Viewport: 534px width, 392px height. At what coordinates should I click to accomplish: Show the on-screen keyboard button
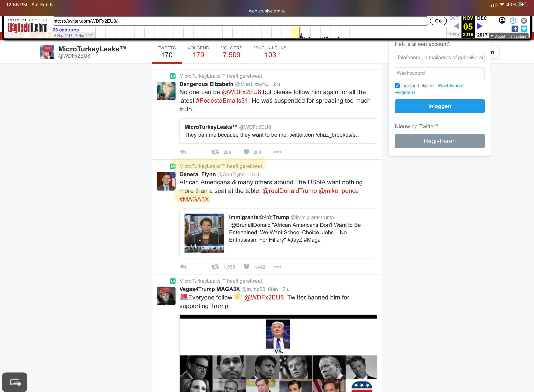pyautogui.click(x=15, y=382)
